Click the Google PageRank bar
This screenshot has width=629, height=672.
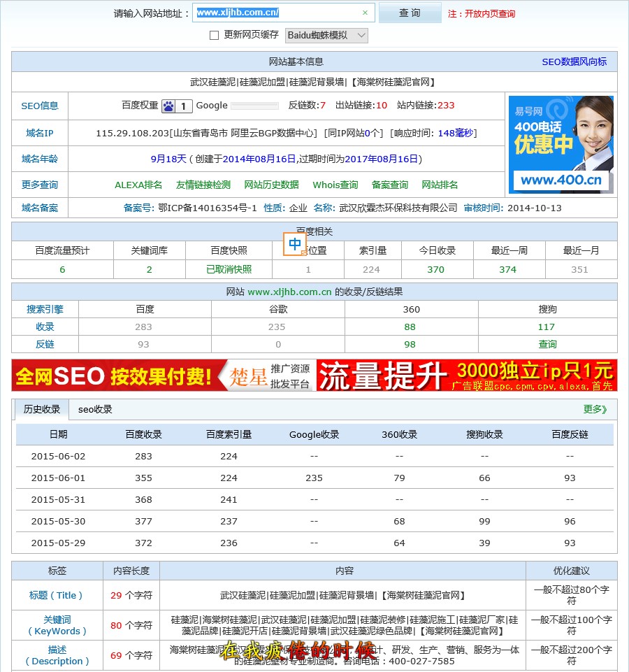pos(254,106)
